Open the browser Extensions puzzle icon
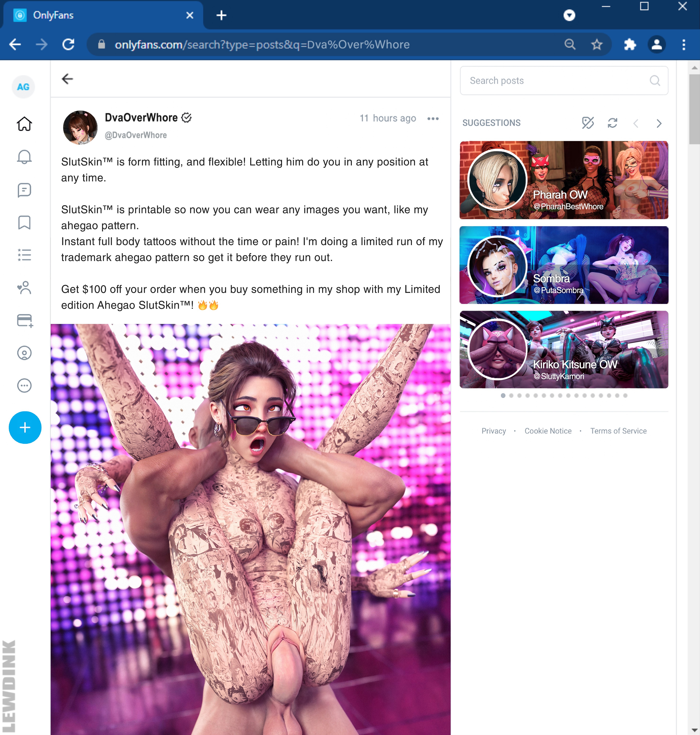The width and height of the screenshot is (700, 735). tap(630, 44)
